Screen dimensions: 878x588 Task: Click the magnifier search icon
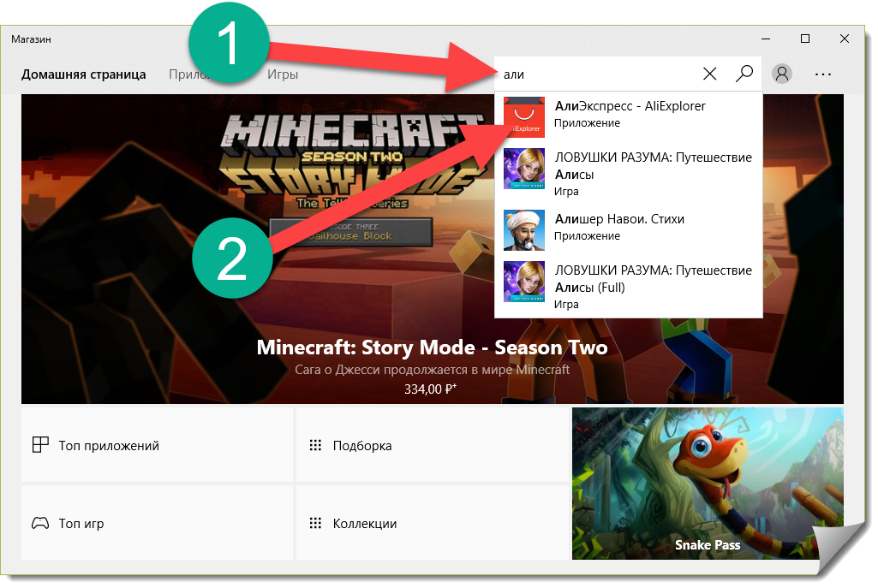coord(744,74)
